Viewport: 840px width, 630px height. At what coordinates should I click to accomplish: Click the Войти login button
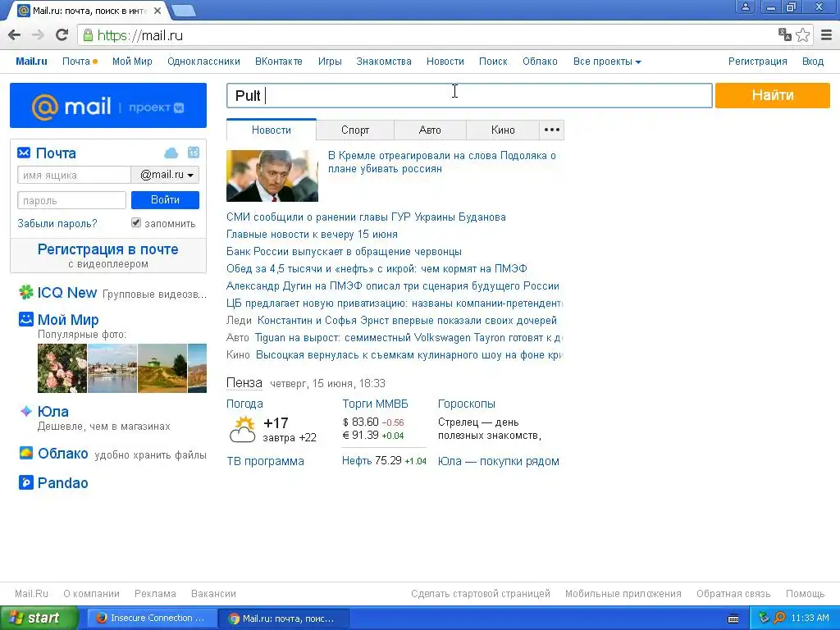pos(165,200)
